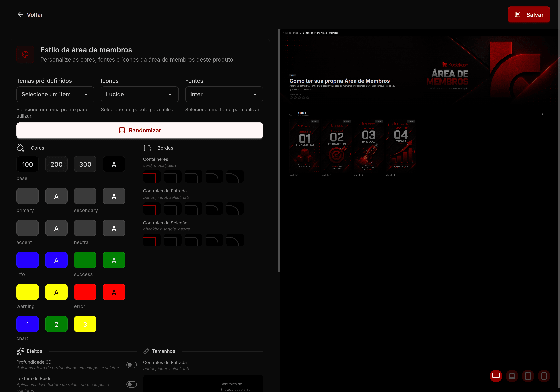Select the fourth border radius for Contêineres
The width and height of the screenshot is (560, 392).
click(214, 177)
